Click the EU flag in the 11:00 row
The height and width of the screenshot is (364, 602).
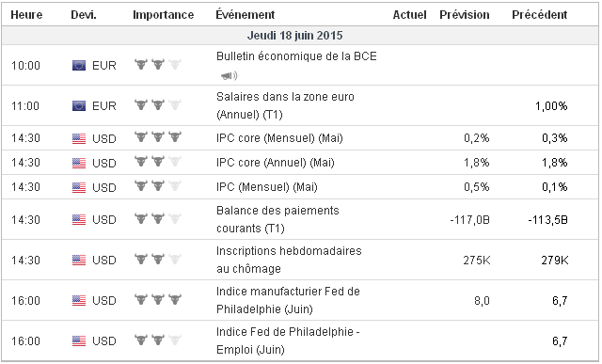tap(79, 105)
